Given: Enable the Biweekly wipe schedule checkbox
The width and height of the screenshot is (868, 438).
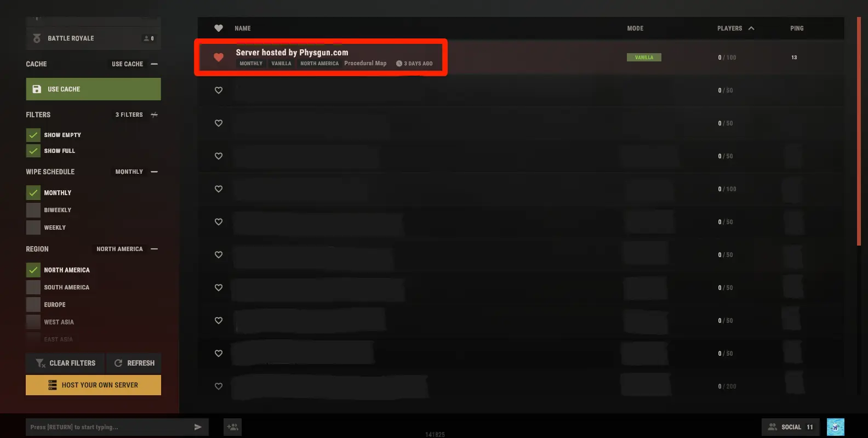Looking at the screenshot, I should click(x=33, y=210).
